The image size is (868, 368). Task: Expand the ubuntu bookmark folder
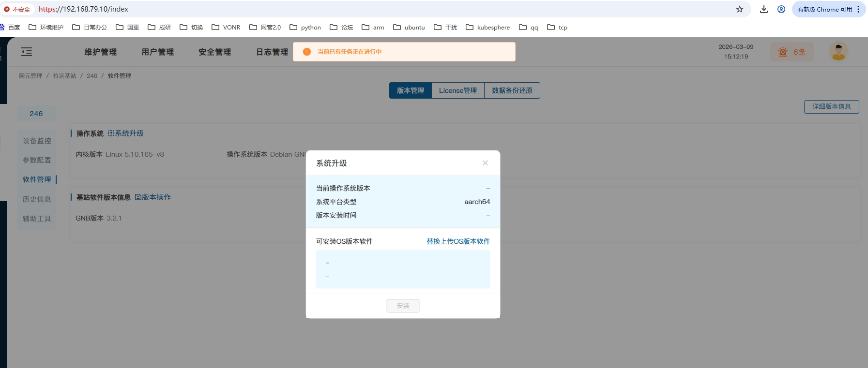[409, 28]
